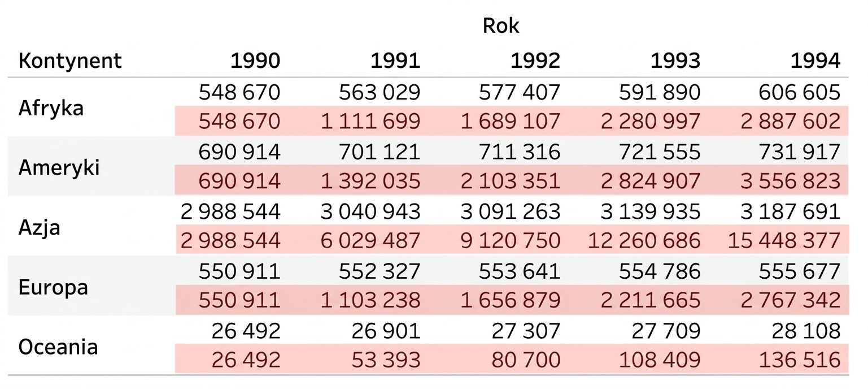Viewport: 868px width, 389px height.
Task: Click the Azja row label
Action: (40, 228)
